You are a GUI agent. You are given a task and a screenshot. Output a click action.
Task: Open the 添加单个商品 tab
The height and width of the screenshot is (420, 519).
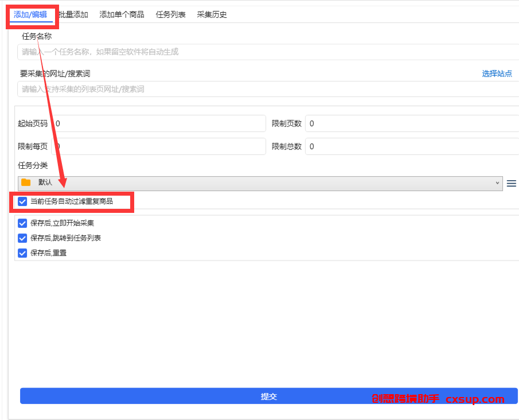point(122,14)
